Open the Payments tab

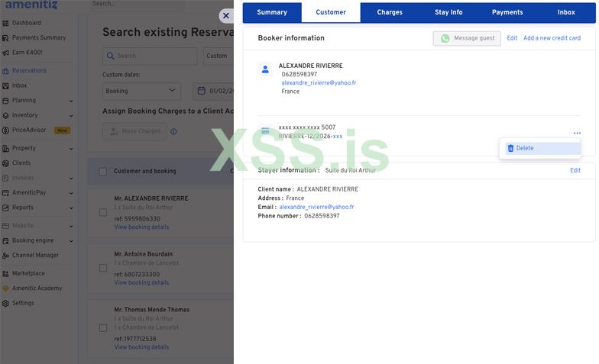[507, 12]
